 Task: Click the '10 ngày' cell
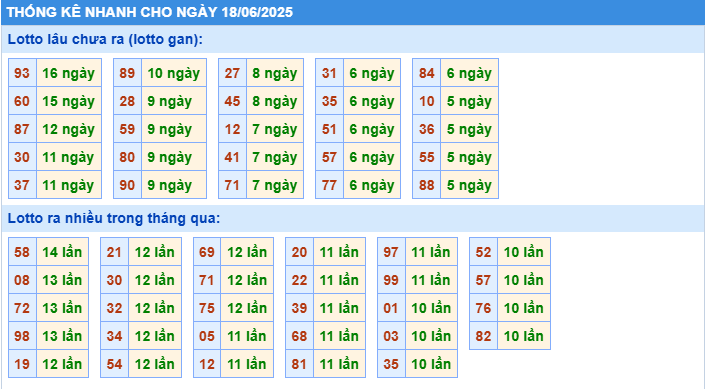tap(174, 73)
